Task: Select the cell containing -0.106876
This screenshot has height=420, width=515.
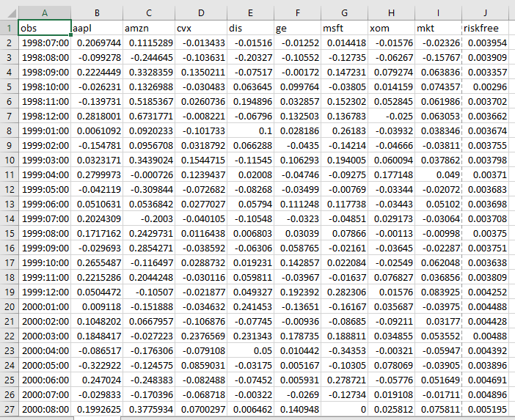Action: click(x=201, y=322)
